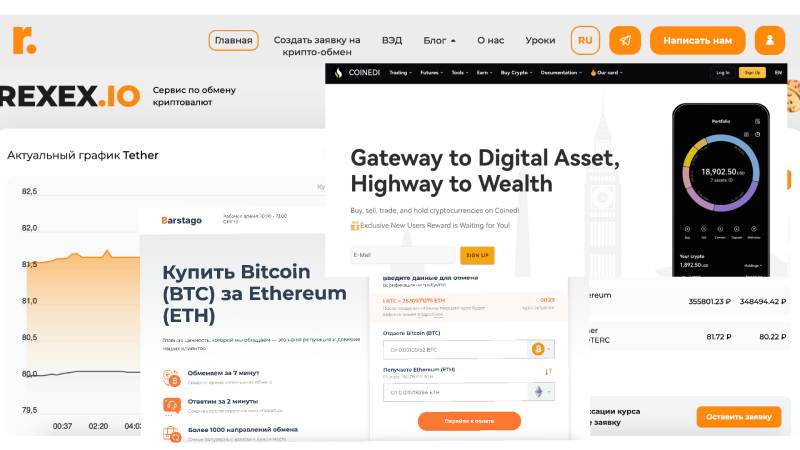This screenshot has height=450, width=800.
Task: Click the Оставить заявку button
Action: (739, 417)
